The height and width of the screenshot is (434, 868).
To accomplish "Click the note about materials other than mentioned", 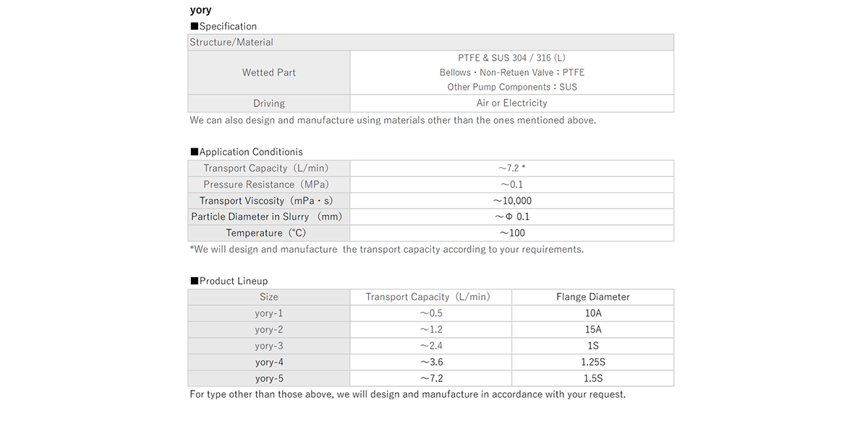I will [x=393, y=120].
